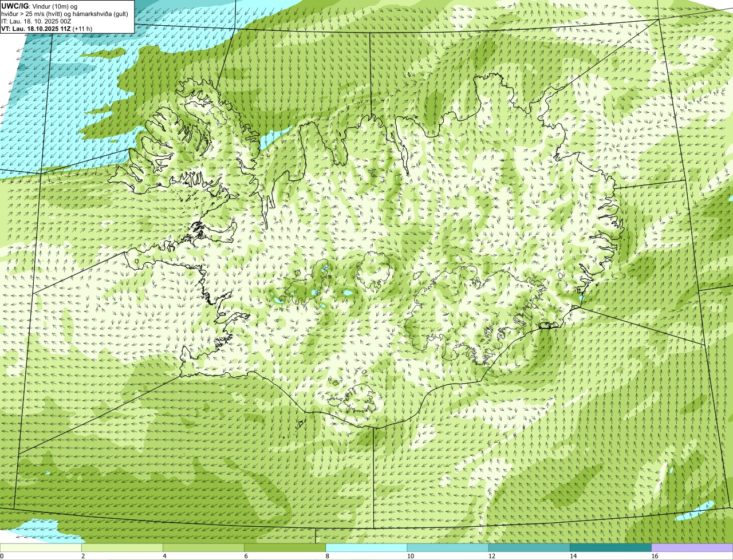The image size is (733, 560).
Task: Click the pale yellow 0–2 m/s legend swatch
Action: 41,548
